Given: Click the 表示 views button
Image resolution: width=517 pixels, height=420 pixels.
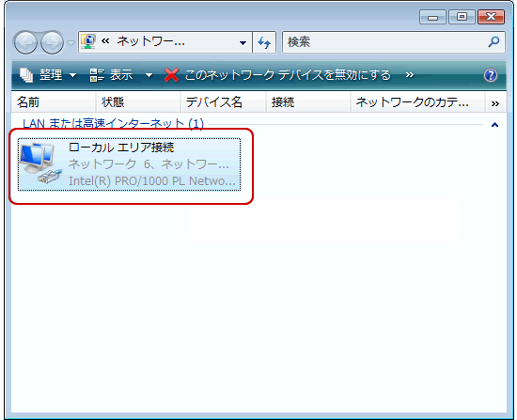Looking at the screenshot, I should (x=112, y=75).
